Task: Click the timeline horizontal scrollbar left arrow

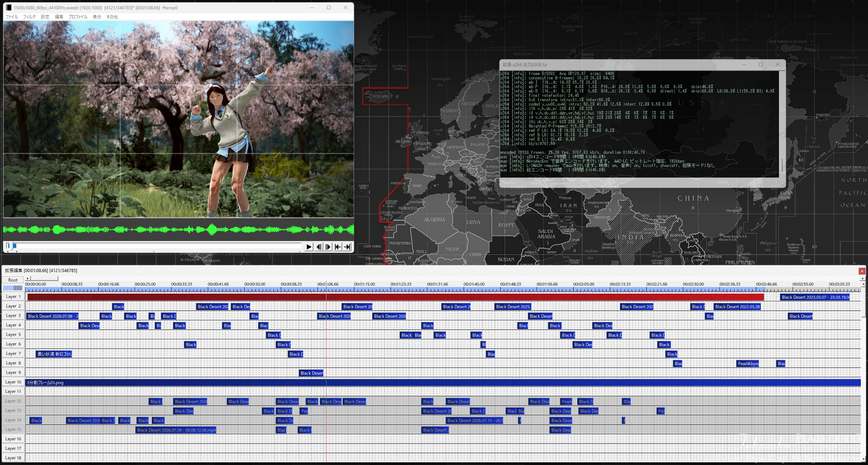Action: click(28, 279)
